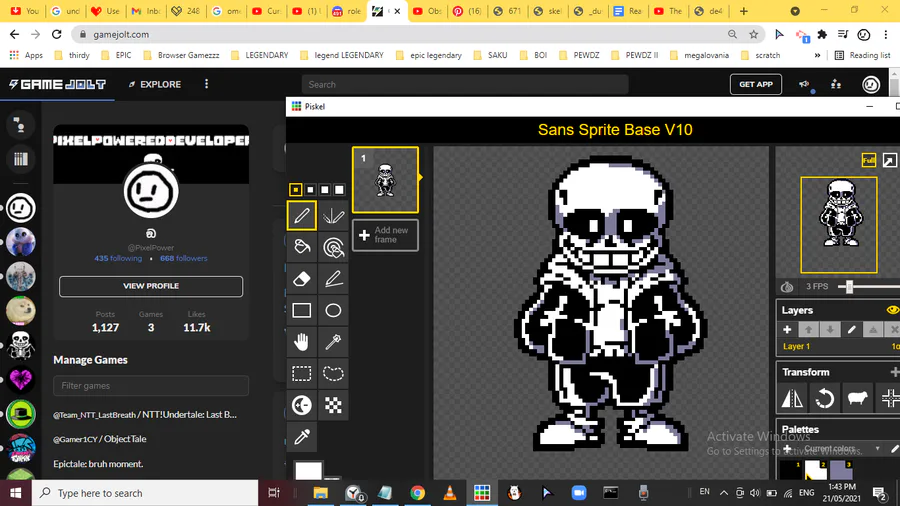Move layer up with arrow button

(x=808, y=329)
